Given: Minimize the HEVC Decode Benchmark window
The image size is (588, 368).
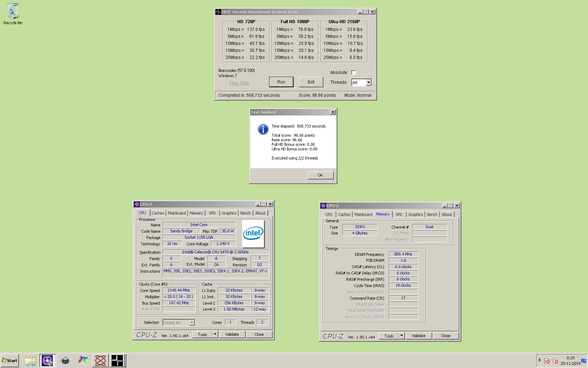Looking at the screenshot, I should point(360,12).
